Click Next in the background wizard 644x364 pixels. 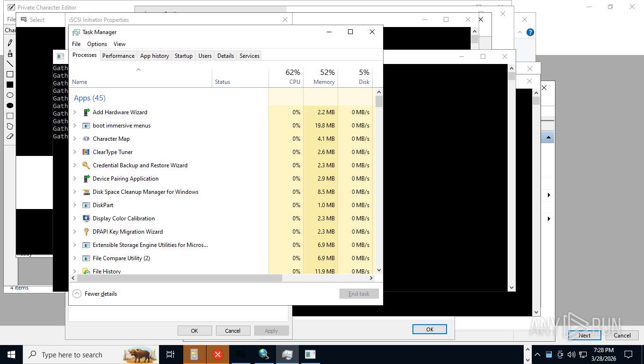pos(585,336)
